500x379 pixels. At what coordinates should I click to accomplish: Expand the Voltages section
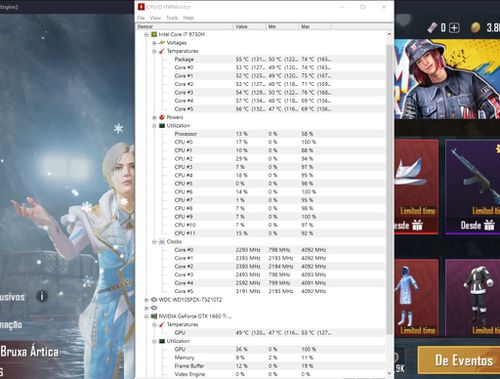(154, 43)
